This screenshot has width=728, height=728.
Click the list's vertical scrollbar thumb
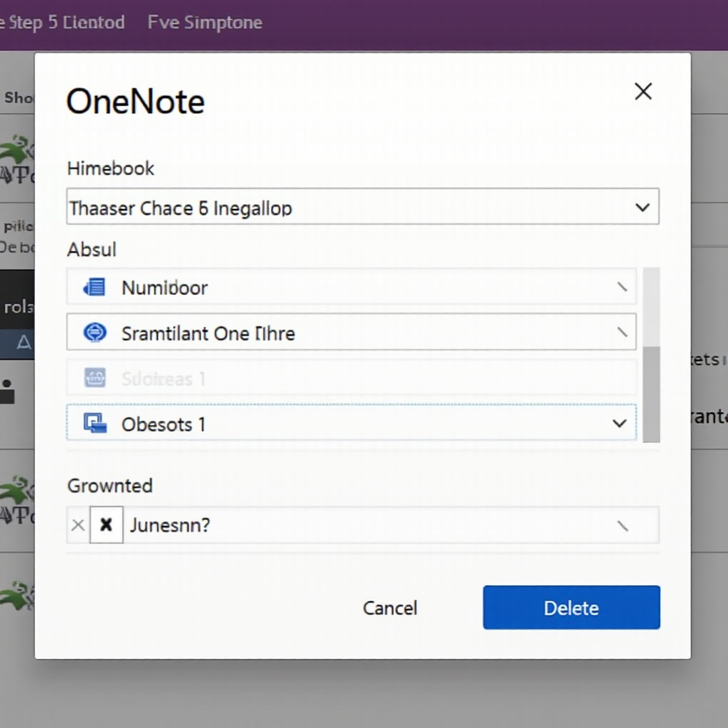[x=651, y=394]
